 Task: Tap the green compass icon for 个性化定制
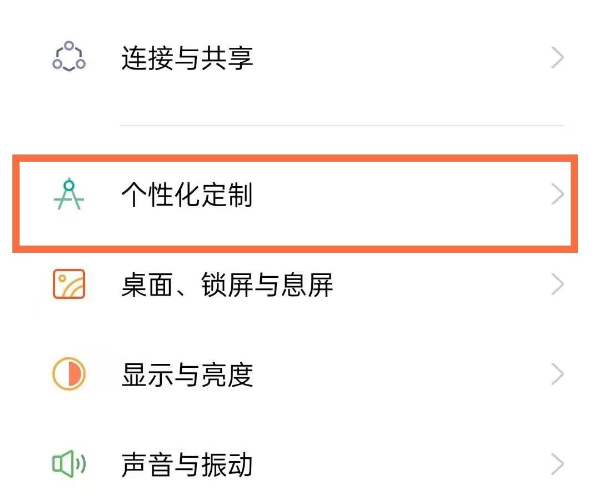[x=69, y=194]
